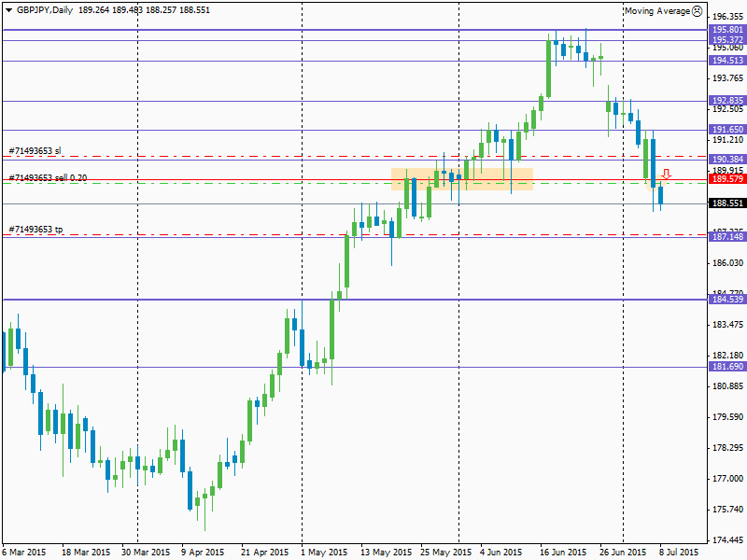This screenshot has height=560, width=747.
Task: Select the #71493653 sl stop loss label
Action: (35, 151)
